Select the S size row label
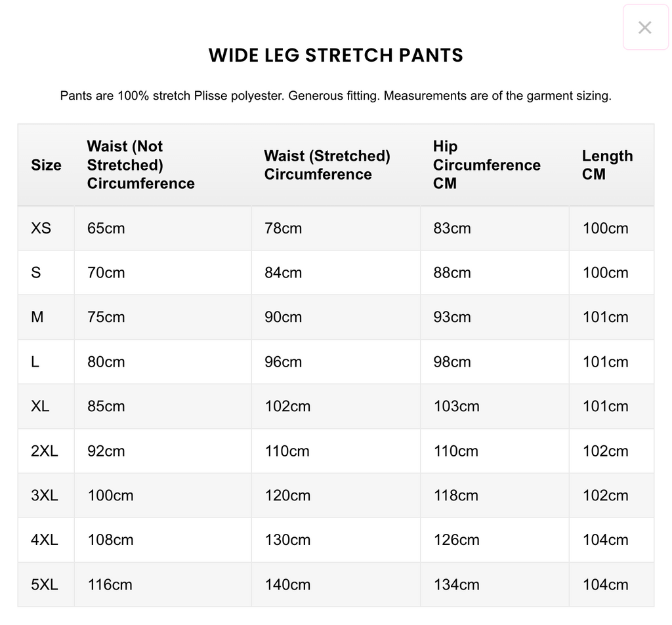Image resolution: width=672 pixels, height=625 pixels. coord(36,273)
